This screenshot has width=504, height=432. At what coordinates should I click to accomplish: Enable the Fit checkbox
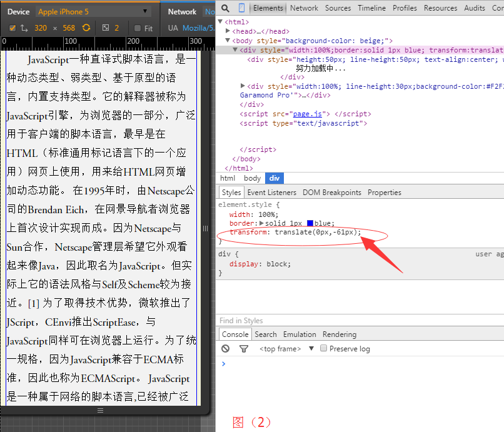click(138, 28)
